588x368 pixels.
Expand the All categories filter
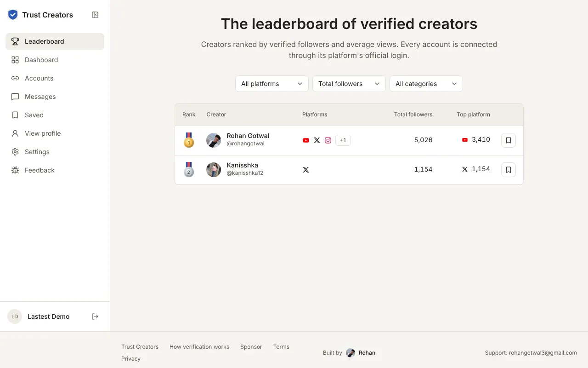point(426,84)
